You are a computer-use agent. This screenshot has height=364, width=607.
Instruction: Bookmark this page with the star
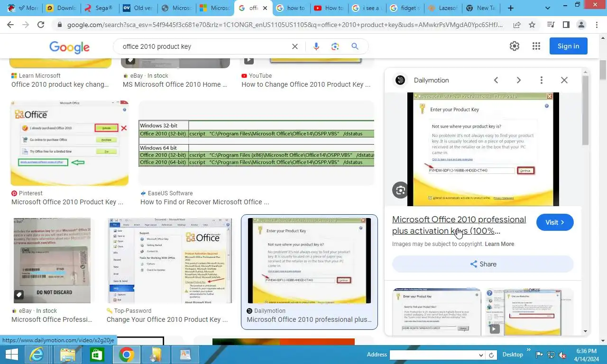(532, 25)
